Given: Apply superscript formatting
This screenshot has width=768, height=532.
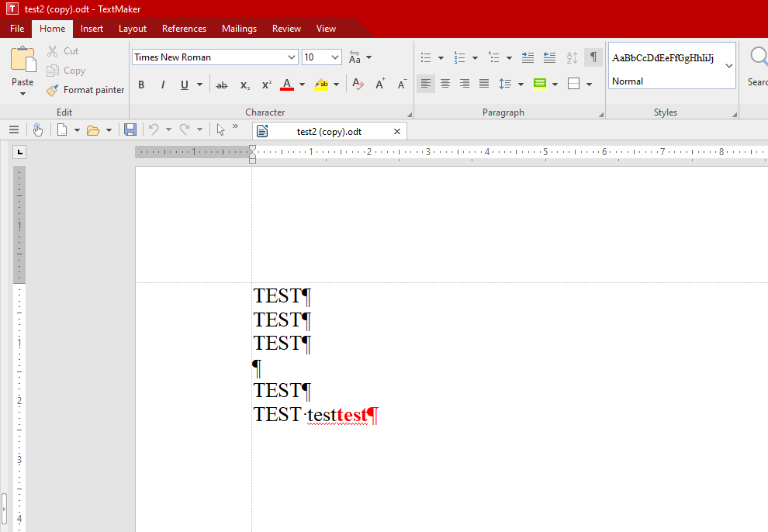Looking at the screenshot, I should (266, 85).
